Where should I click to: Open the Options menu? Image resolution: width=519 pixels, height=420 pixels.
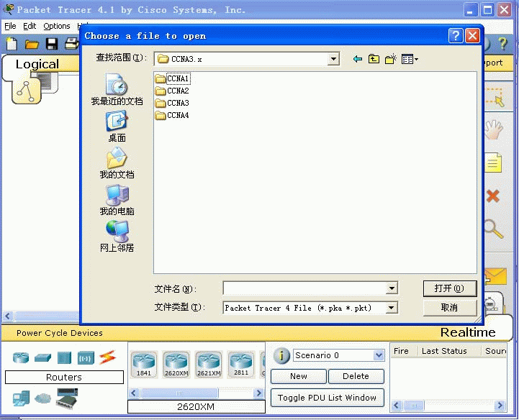57,26
